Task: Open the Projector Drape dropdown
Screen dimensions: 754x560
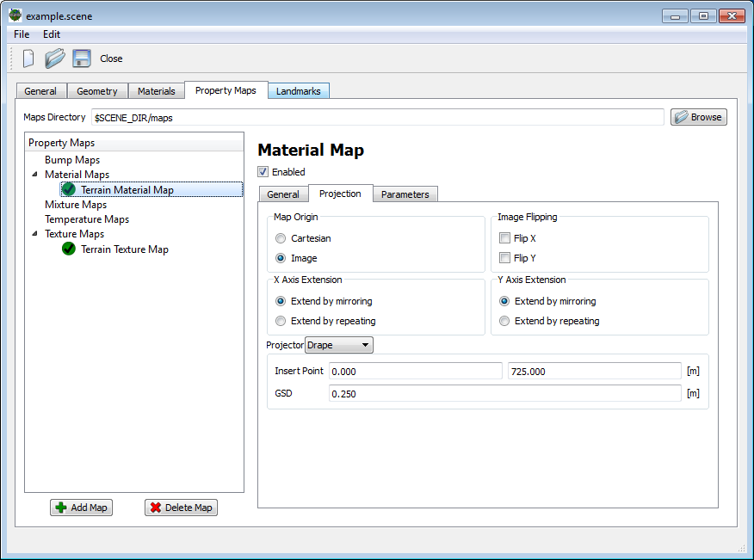Action: [340, 345]
